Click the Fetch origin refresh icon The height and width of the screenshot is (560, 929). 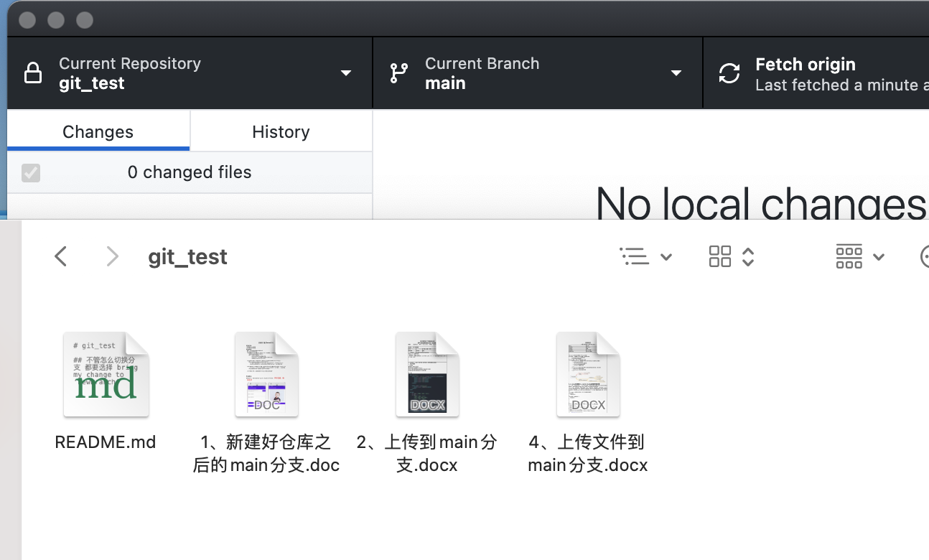pyautogui.click(x=729, y=73)
